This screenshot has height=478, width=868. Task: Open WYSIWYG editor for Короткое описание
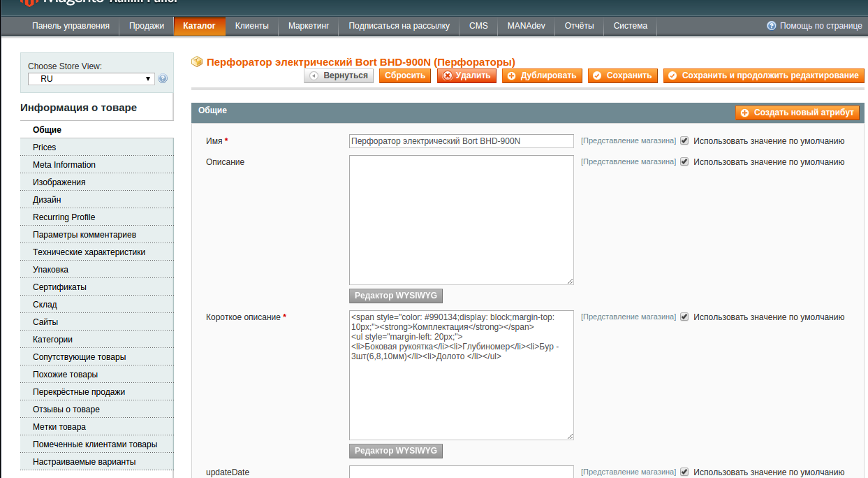396,451
